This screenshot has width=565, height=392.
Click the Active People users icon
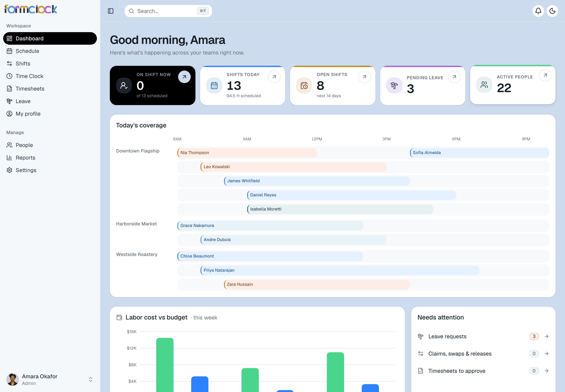coord(484,85)
